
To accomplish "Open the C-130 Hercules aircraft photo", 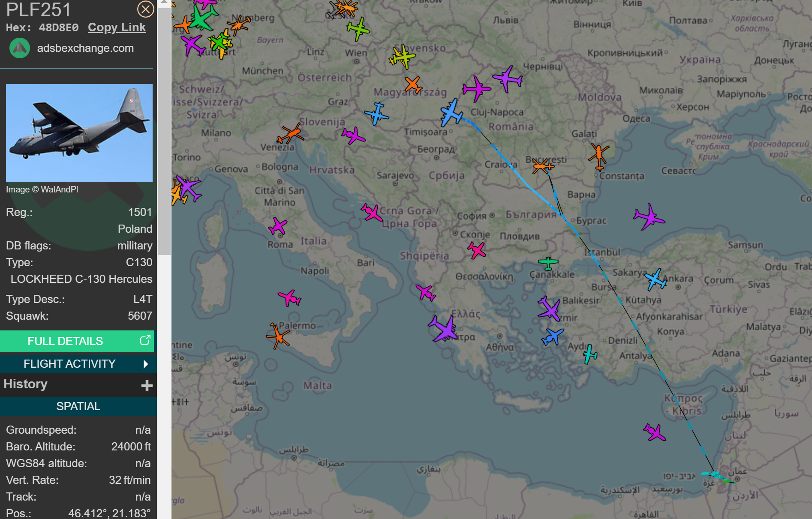I will [x=79, y=133].
